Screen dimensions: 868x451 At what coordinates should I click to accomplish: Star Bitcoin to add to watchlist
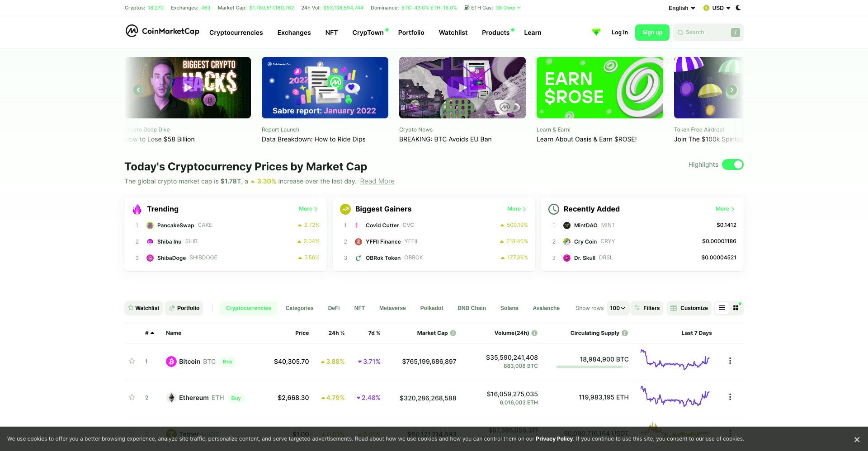click(132, 361)
